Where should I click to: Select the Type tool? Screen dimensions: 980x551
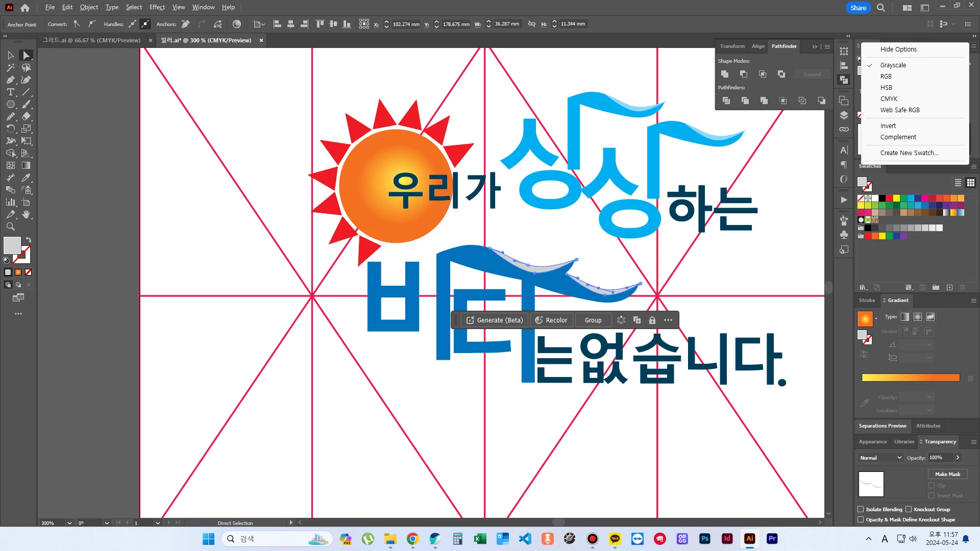10,92
